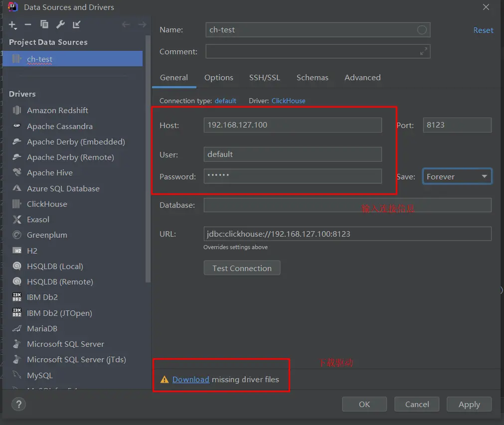This screenshot has width=504, height=425.
Task: Click the IBM Db2 (JTOpen) driver icon
Action: coord(17,312)
